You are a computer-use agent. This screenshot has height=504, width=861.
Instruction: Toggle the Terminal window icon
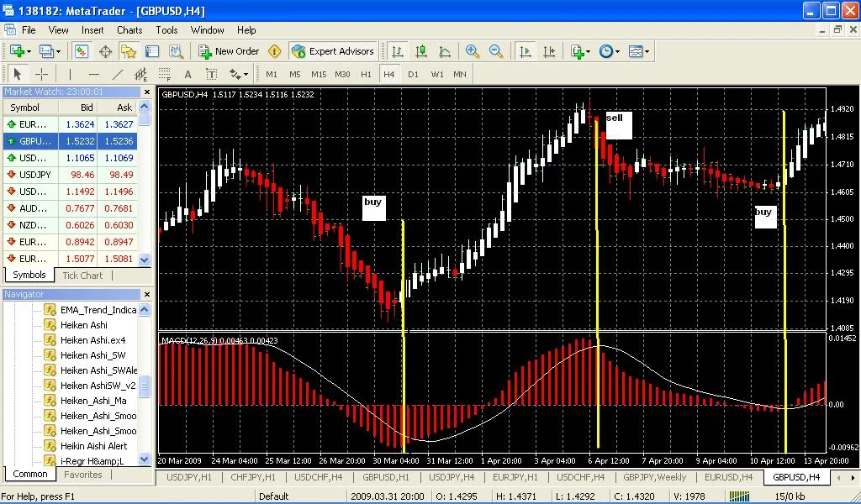point(151,51)
